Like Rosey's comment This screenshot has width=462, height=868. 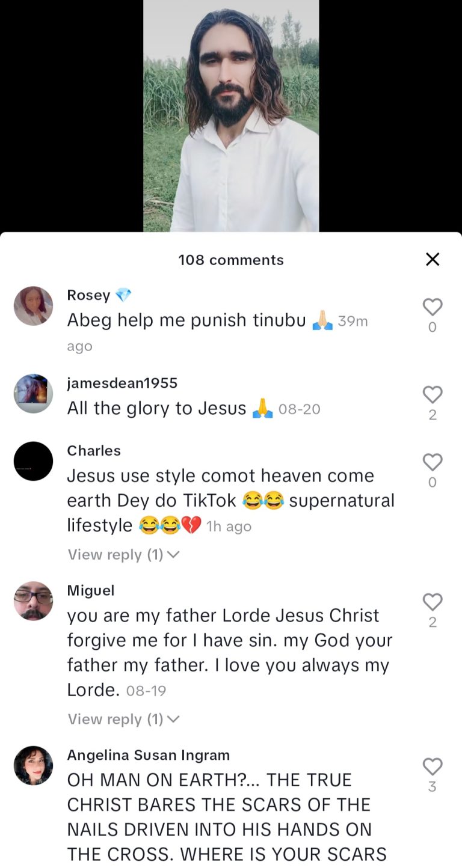(432, 307)
